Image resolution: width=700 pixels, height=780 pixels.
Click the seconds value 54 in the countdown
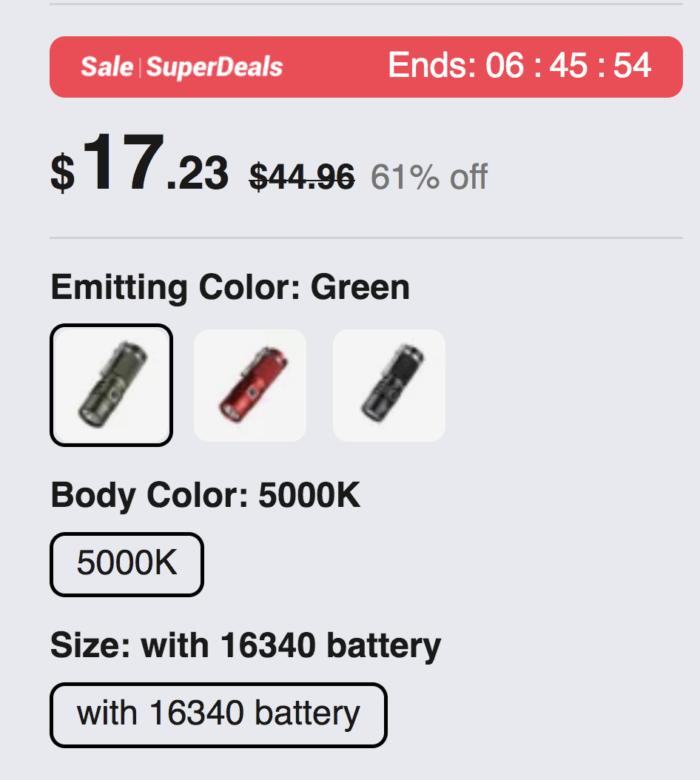click(x=632, y=65)
